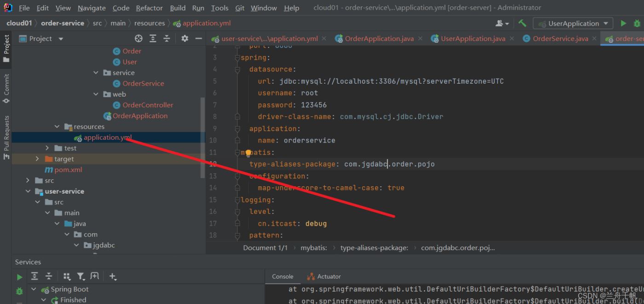Fold the spring block at line 3

(237, 57)
